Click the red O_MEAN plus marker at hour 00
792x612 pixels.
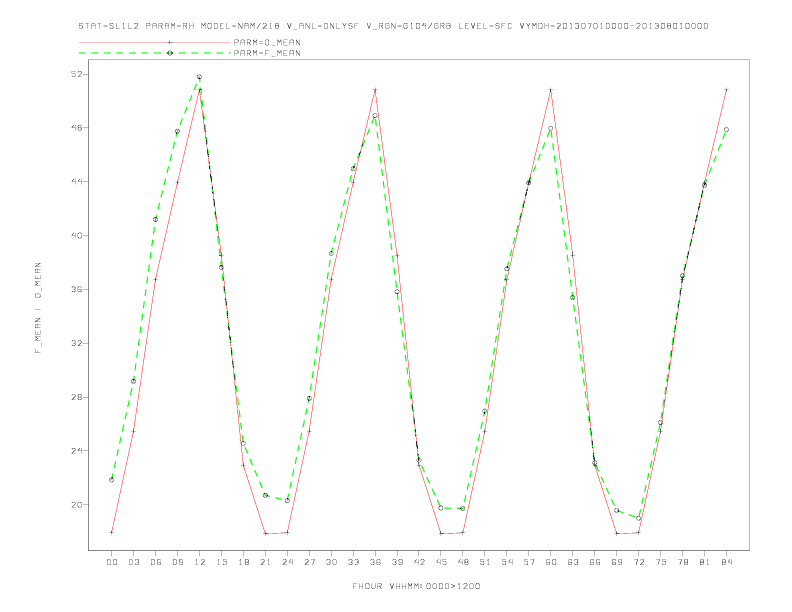point(112,532)
